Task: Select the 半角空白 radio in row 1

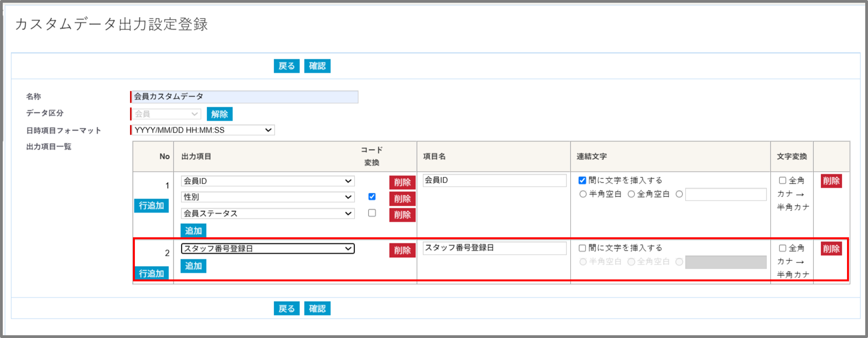Action: point(583,194)
